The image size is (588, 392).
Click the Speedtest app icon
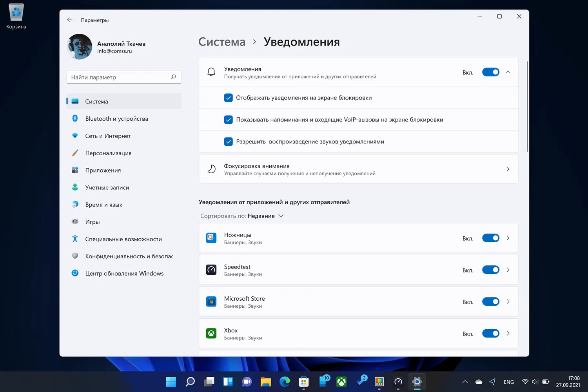coord(211,270)
